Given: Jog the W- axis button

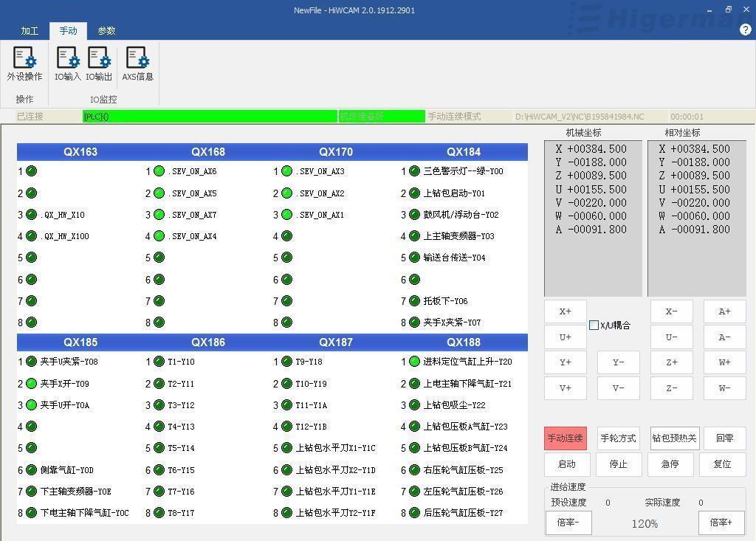Looking at the screenshot, I should pyautogui.click(x=724, y=387).
